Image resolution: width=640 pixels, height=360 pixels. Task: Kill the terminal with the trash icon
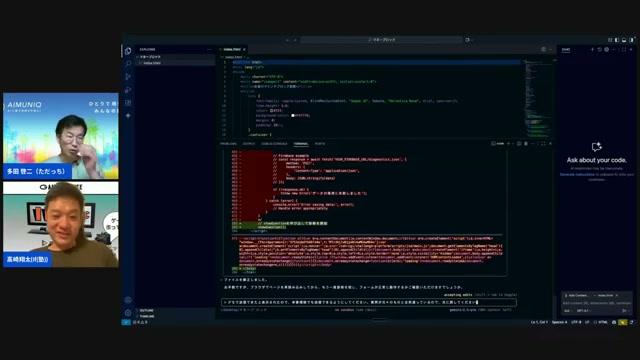click(x=526, y=144)
